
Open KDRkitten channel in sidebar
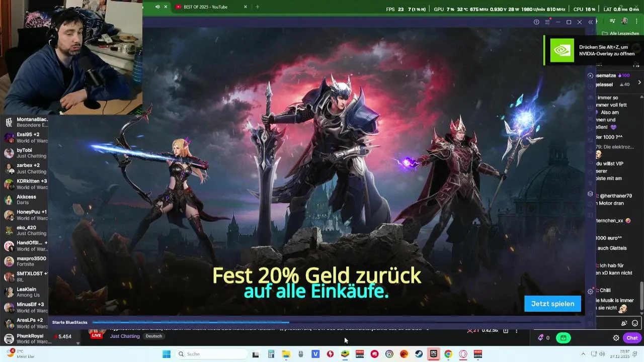(x=25, y=184)
